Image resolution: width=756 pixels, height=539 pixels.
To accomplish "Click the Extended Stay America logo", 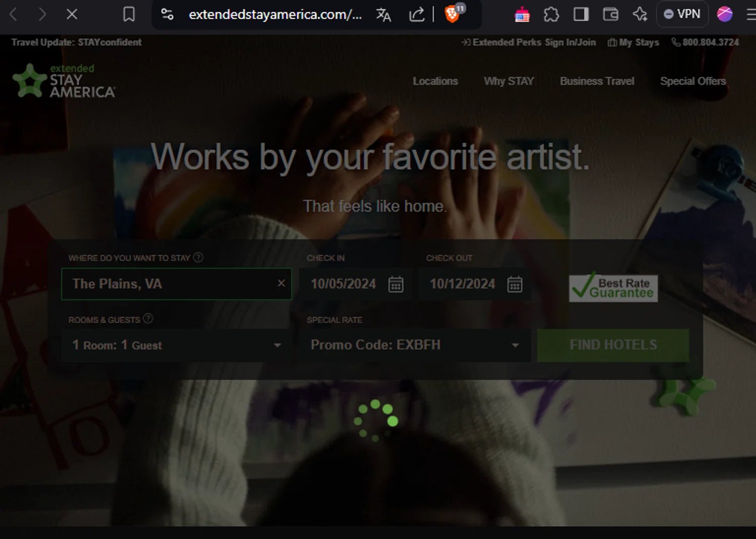I will [64, 81].
